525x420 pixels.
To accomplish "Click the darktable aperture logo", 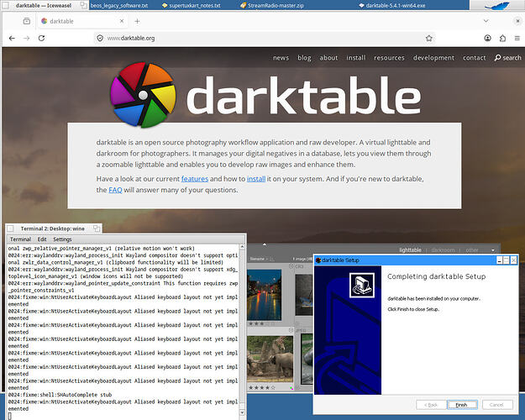I will pos(143,95).
